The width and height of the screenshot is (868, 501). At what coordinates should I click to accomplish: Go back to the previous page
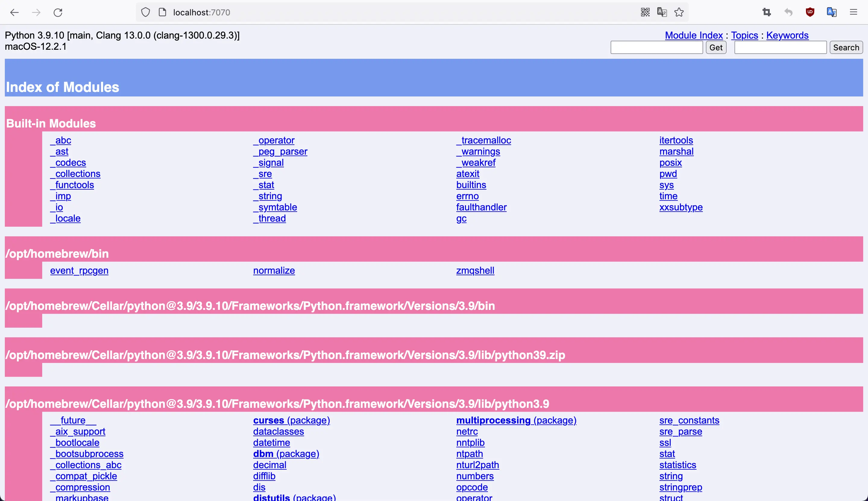[14, 12]
